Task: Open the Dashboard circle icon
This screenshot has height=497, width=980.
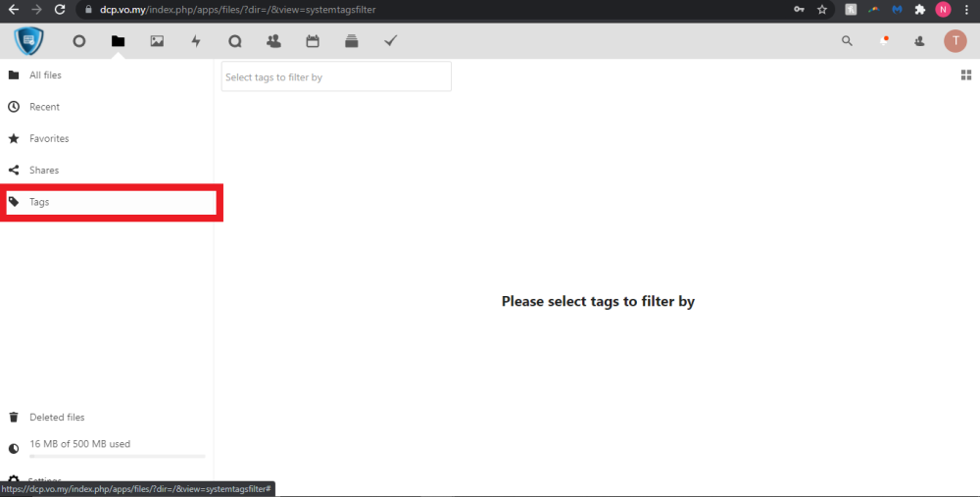Action: click(x=79, y=41)
